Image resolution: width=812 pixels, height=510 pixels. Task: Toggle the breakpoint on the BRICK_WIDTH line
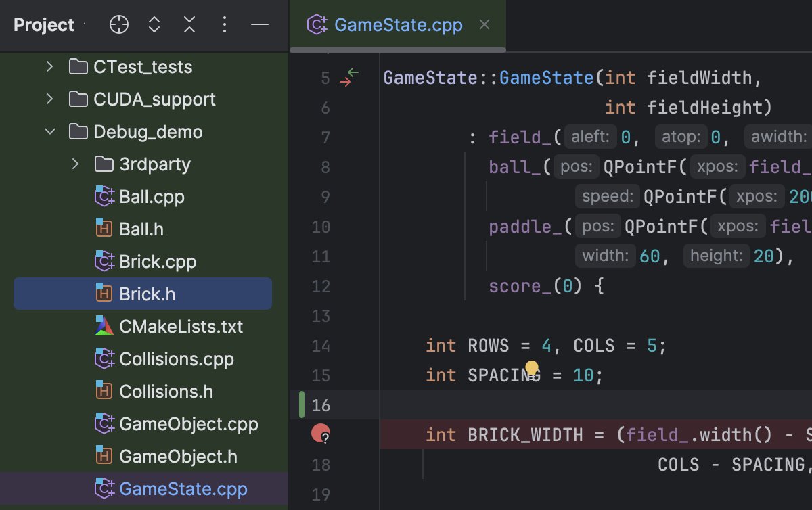coord(321,434)
